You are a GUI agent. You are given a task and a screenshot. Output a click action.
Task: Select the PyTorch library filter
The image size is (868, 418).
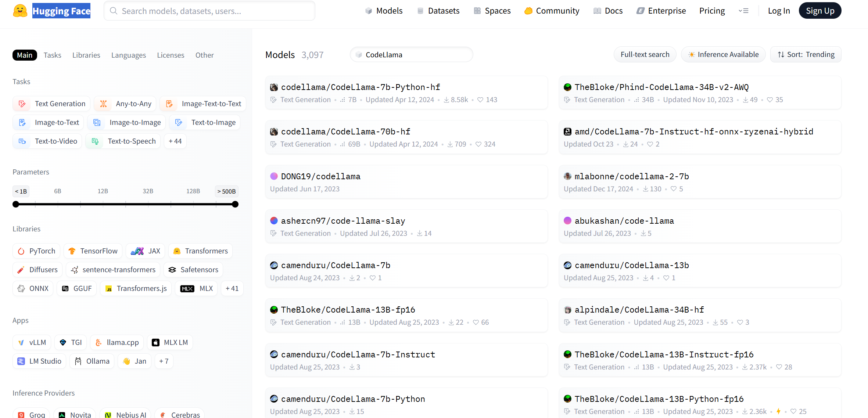[x=36, y=251]
